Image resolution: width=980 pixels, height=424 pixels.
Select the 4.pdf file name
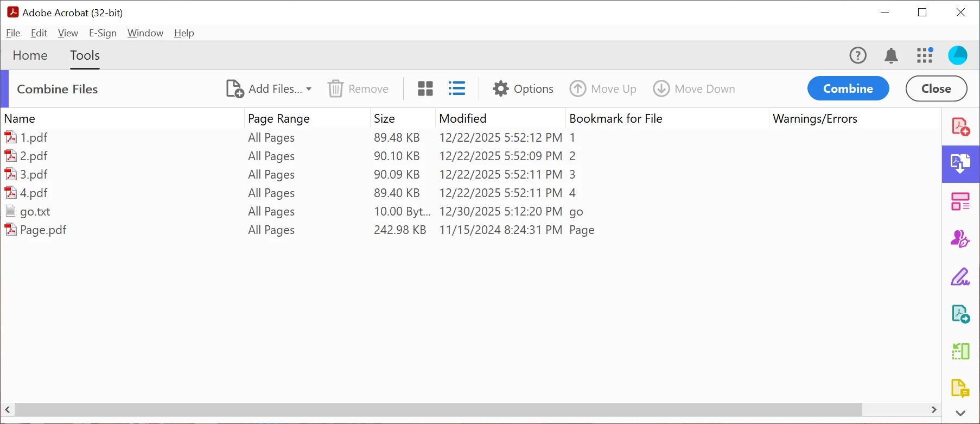[34, 193]
